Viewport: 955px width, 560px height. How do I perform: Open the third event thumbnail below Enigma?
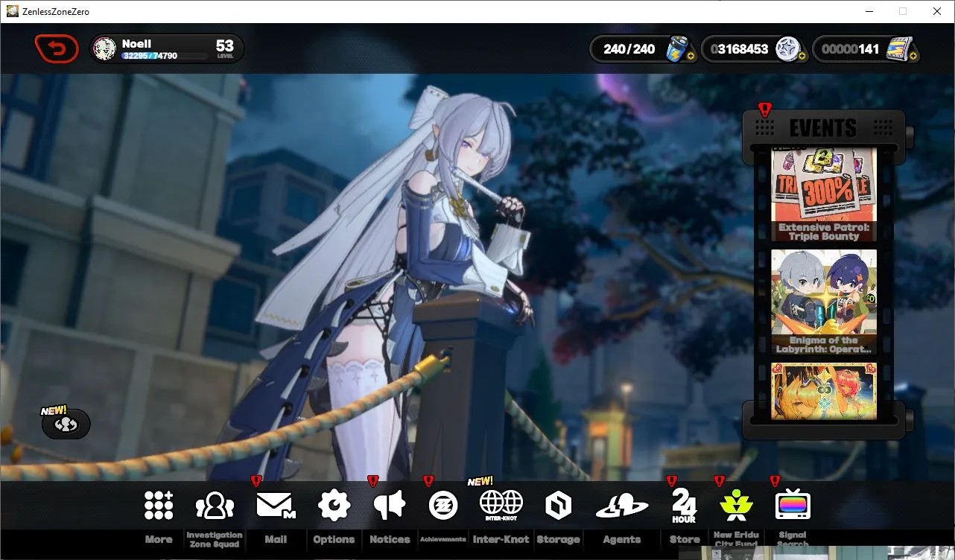tap(824, 391)
